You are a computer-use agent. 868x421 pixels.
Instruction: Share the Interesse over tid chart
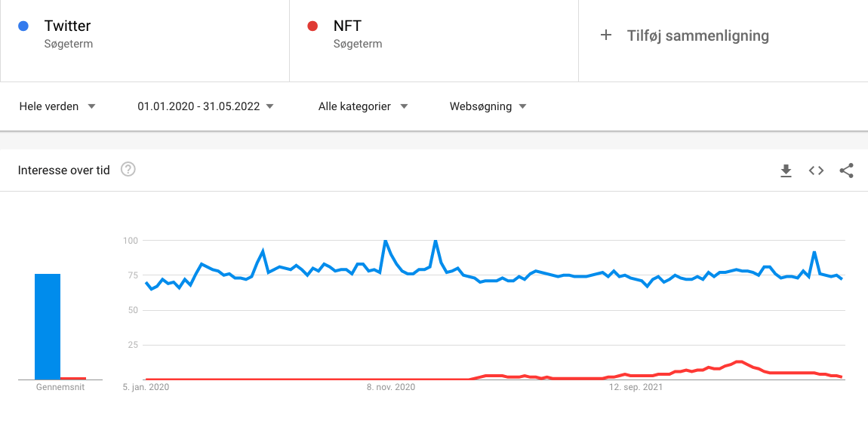click(x=846, y=171)
